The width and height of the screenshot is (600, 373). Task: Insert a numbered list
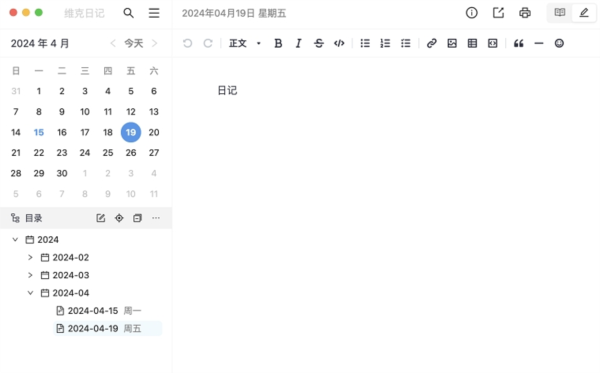385,43
